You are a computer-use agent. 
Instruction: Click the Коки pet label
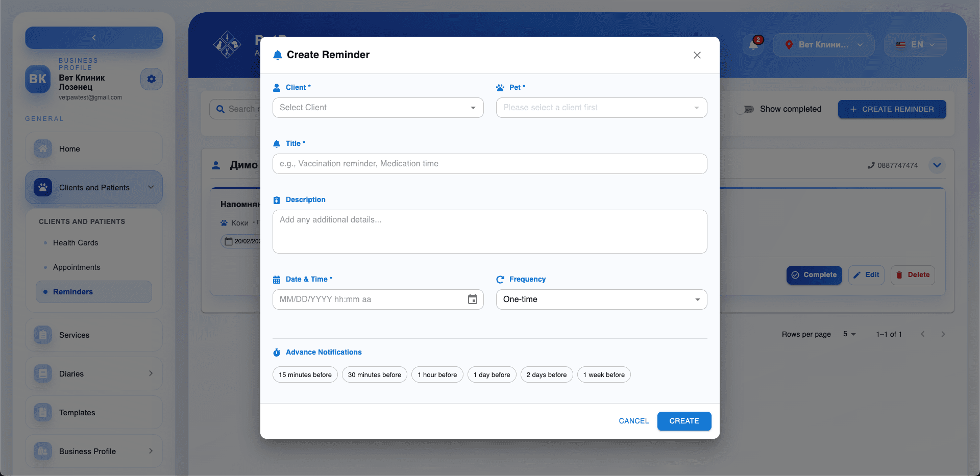[x=240, y=223]
